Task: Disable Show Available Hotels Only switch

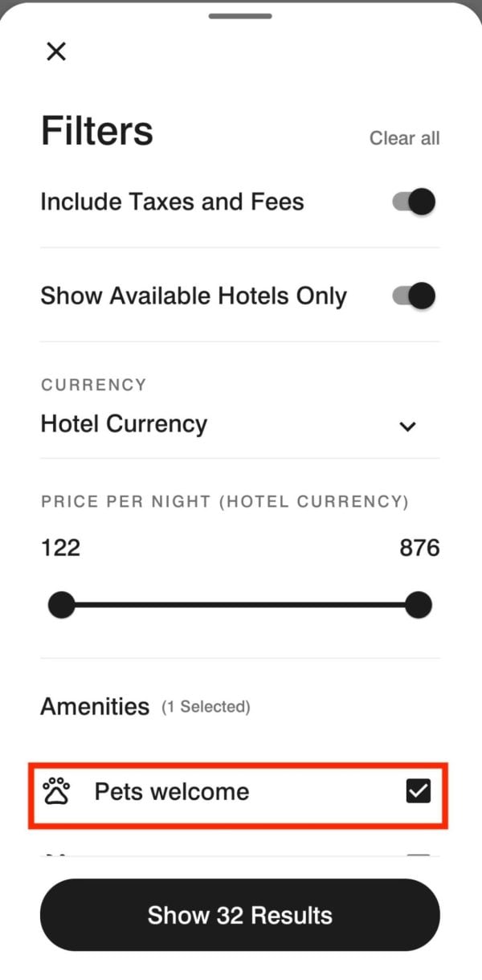Action: tap(415, 296)
